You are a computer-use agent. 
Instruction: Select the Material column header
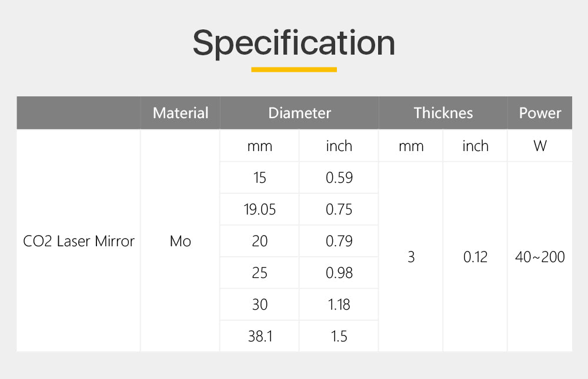tap(181, 113)
